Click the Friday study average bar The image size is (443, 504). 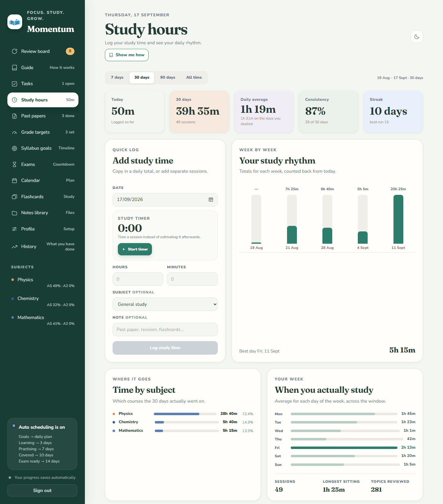tap(344, 448)
